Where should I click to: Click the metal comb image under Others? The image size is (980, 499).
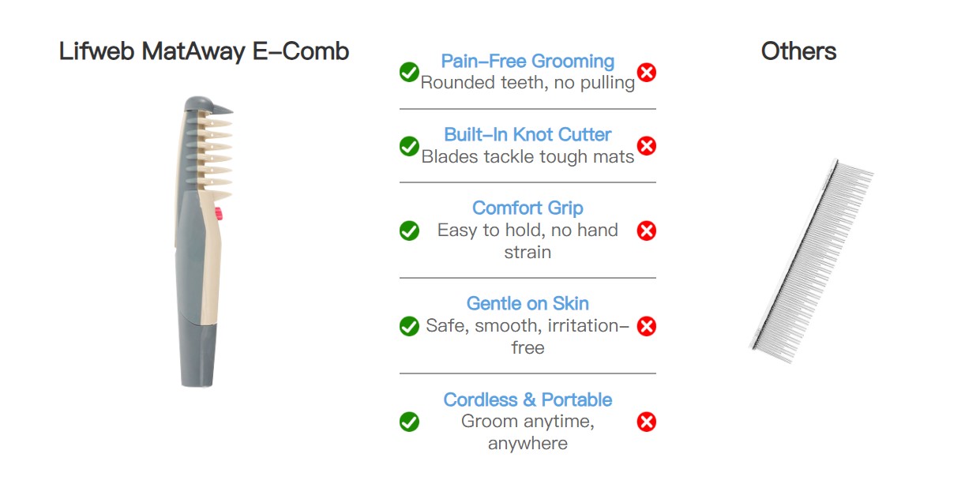pyautogui.click(x=811, y=261)
